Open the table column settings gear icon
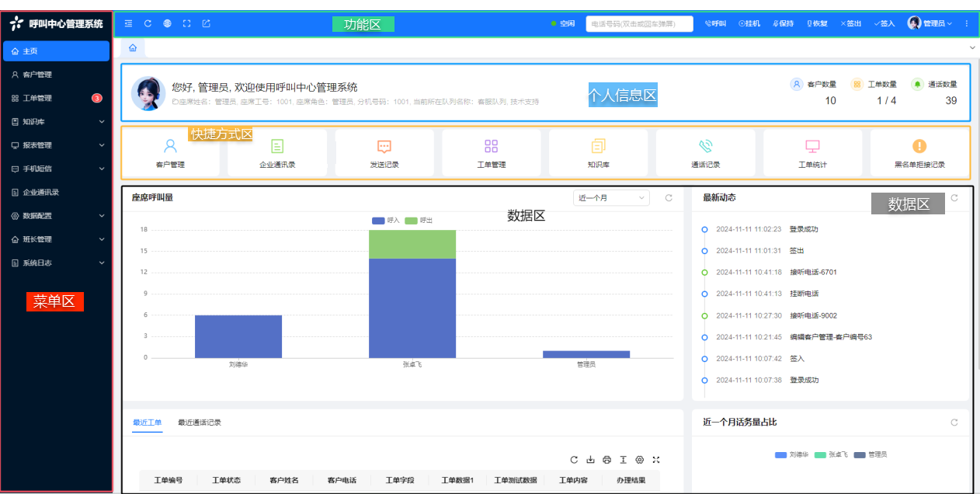The height and width of the screenshot is (494, 980). pos(639,460)
